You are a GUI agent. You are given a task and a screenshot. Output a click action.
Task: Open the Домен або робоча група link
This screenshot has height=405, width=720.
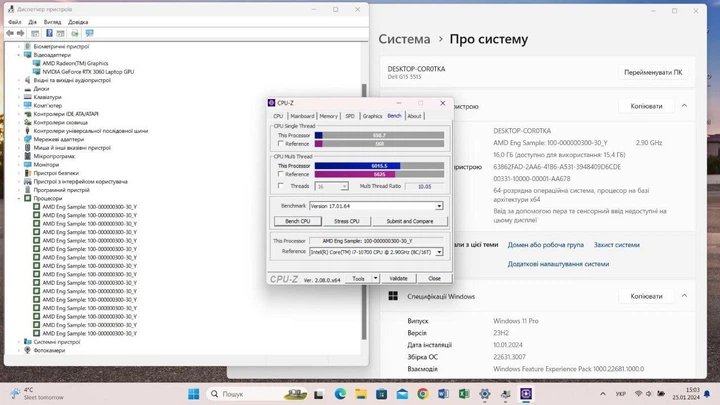546,245
